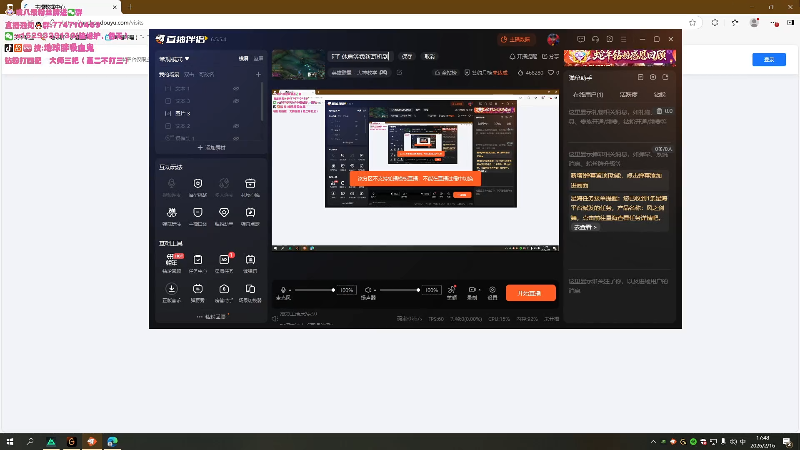
Task: Expand the more tools row with three dots
Action: point(211,316)
